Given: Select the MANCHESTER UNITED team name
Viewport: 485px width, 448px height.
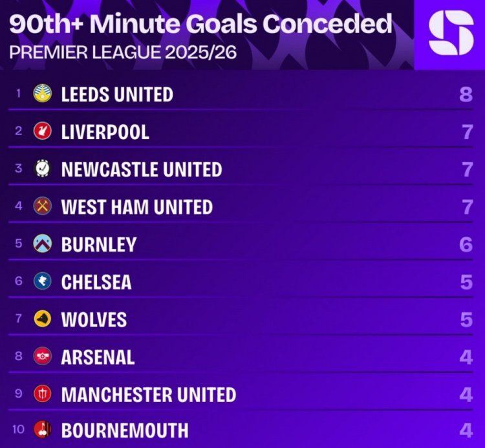Looking at the screenshot, I should [x=149, y=394].
